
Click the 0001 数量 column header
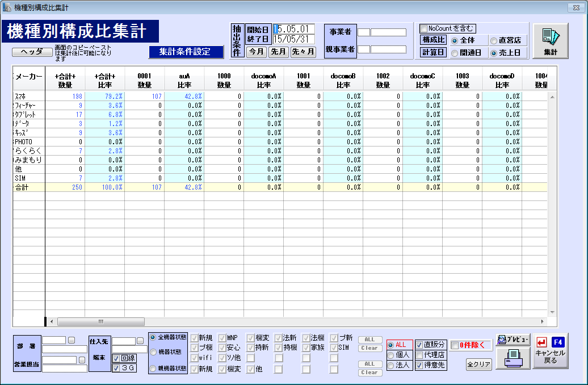tap(144, 80)
